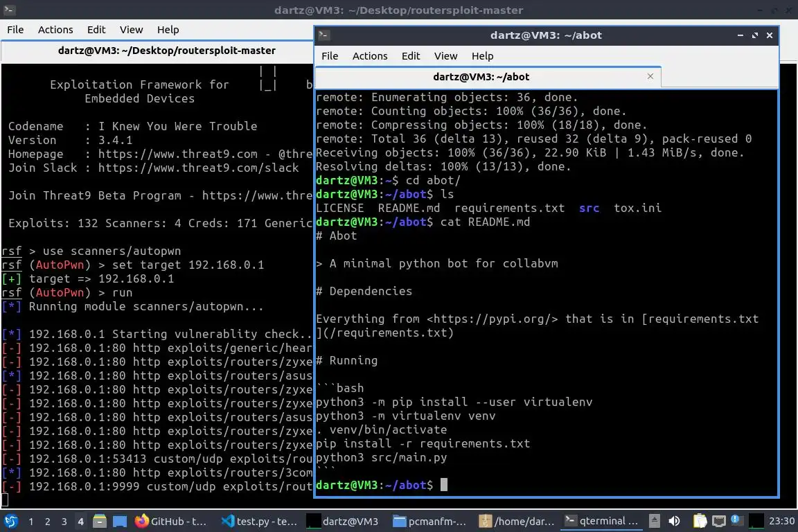Screen dimensions: 798x532
Task: Click 'set target 192.168.0.1' command line
Action: (188, 265)
